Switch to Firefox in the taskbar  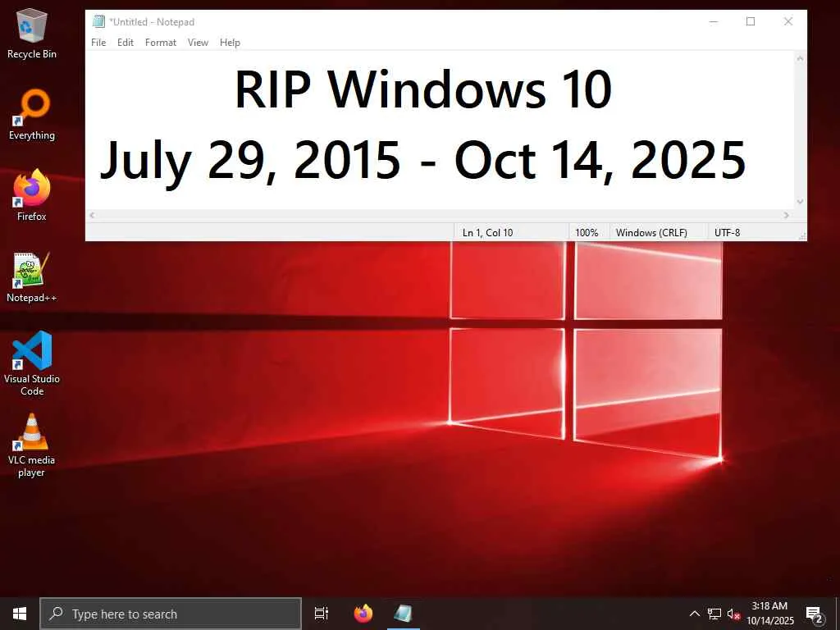click(363, 614)
